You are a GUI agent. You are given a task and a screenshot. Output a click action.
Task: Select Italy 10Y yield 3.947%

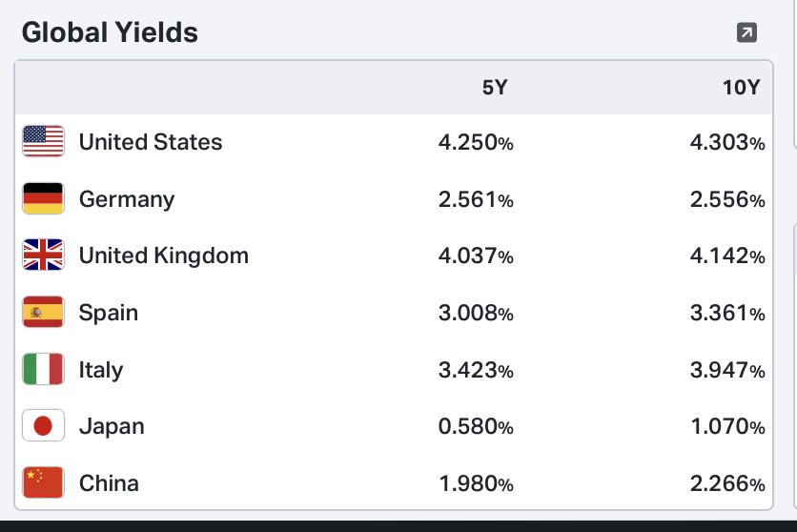pos(726,371)
